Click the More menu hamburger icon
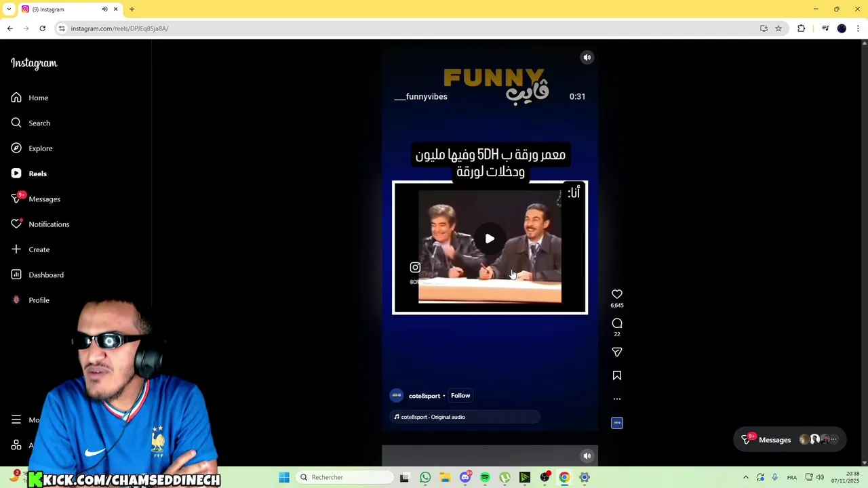This screenshot has height=488, width=868. point(16,420)
